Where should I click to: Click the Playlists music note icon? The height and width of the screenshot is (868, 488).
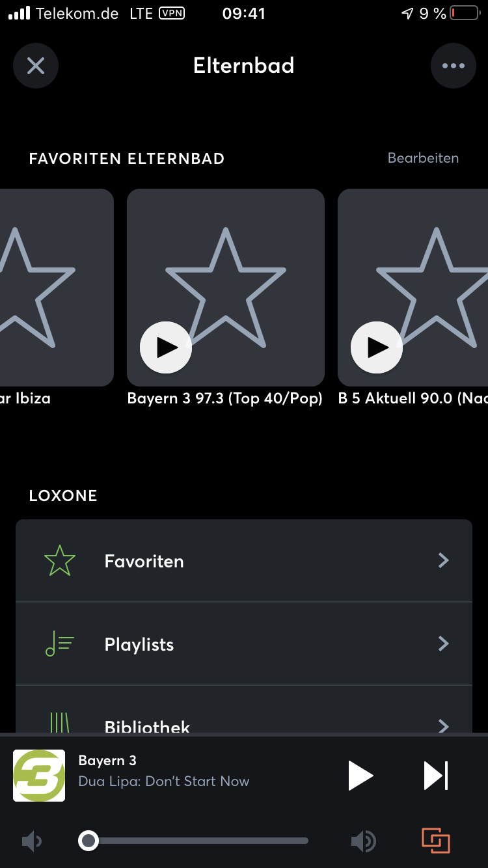click(x=60, y=644)
